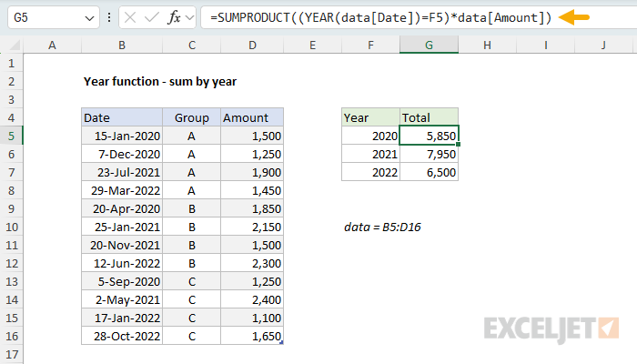Screen dimensions: 637x364
Task: Click the fill handle on cell G5
Action: coord(459,144)
